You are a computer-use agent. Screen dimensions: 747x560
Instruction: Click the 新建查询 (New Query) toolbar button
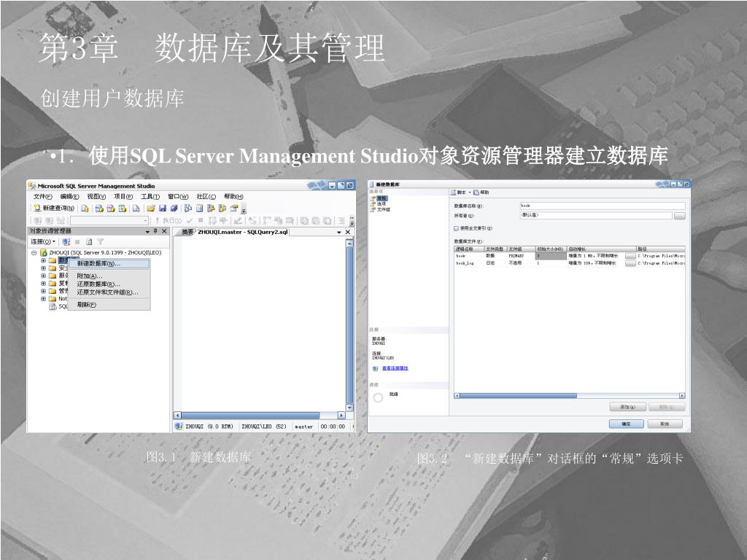pos(54,208)
